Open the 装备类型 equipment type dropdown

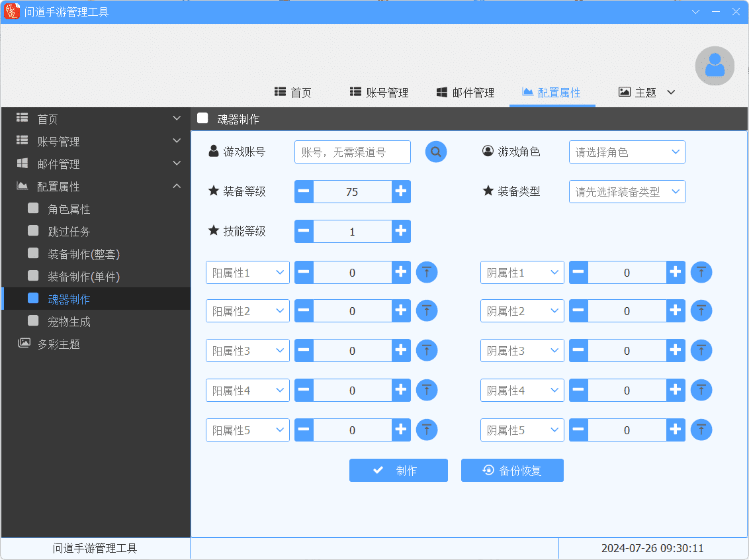(627, 191)
